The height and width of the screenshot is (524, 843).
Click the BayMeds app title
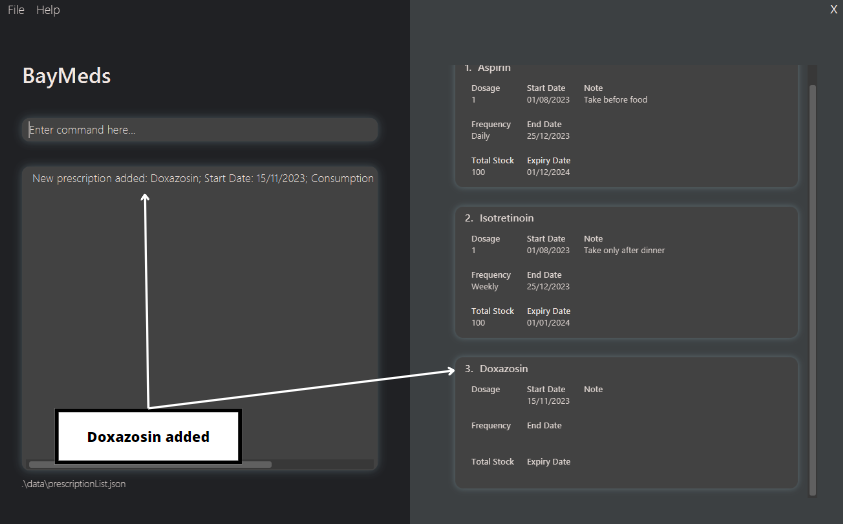pos(67,76)
